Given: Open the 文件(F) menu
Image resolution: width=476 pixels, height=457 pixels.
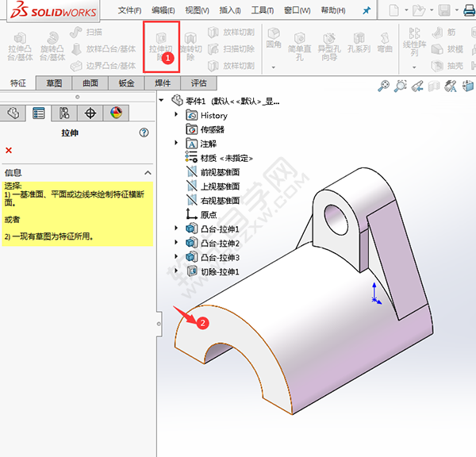Looking at the screenshot, I should 129,10.
